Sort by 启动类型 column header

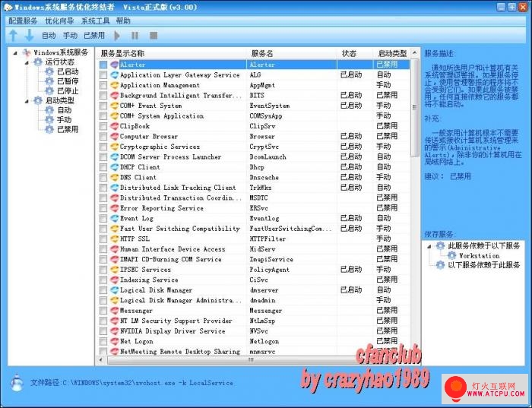pyautogui.click(x=392, y=53)
